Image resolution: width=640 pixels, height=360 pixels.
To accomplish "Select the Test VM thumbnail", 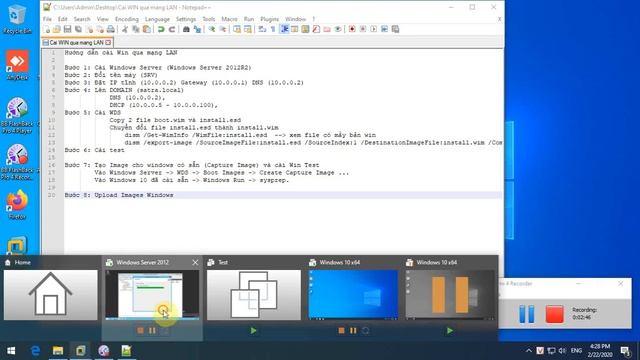I will 253,295.
